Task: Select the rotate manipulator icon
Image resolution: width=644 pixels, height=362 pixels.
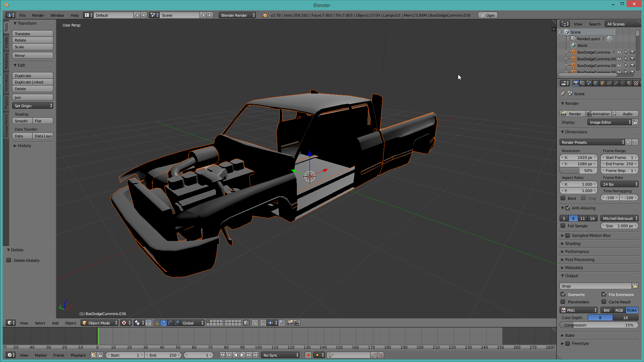Action: 170,323
